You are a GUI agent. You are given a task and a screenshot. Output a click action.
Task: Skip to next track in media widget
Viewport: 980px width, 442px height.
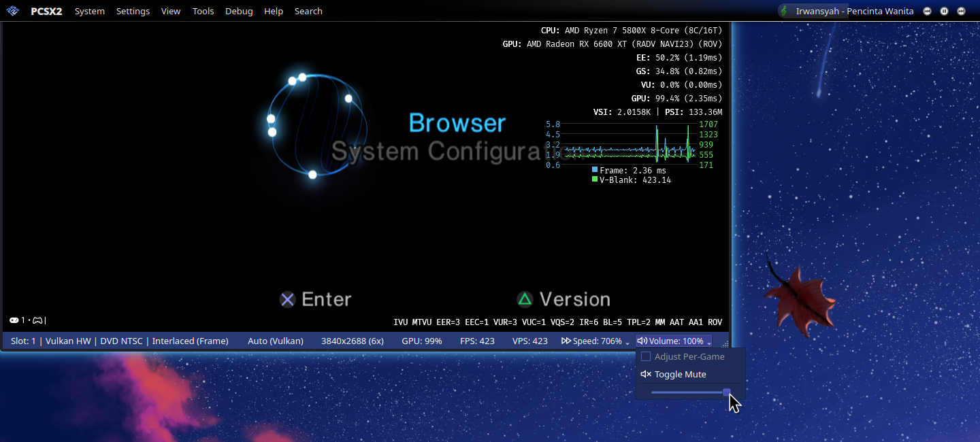tap(961, 11)
